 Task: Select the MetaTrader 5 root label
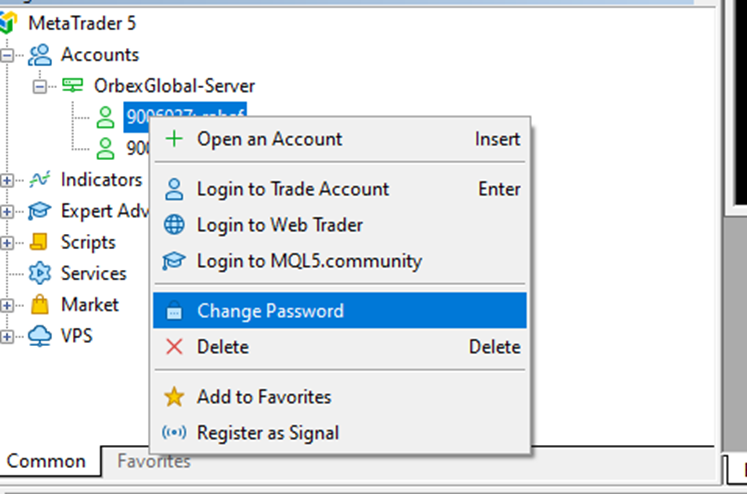click(x=82, y=23)
